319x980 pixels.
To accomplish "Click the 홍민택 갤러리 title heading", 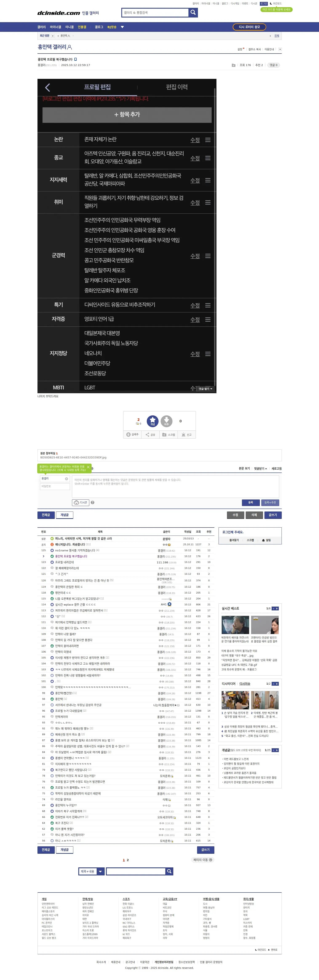I will point(52,47).
